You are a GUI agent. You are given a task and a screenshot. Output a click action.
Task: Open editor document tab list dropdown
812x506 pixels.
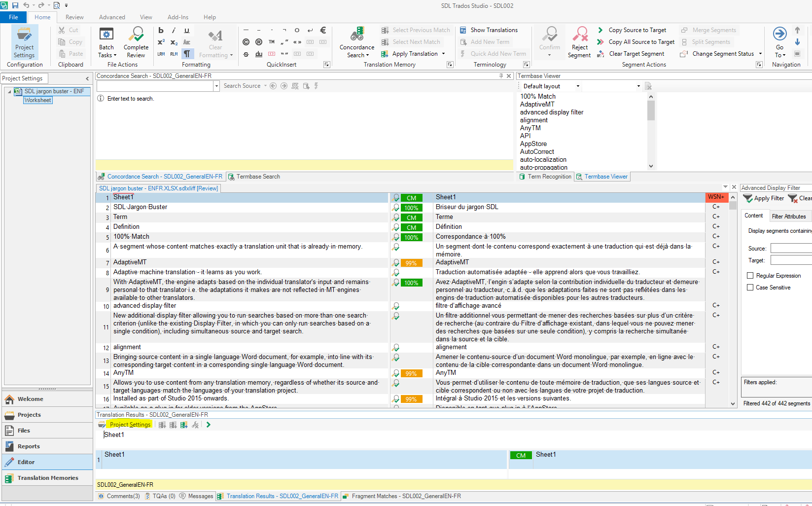click(725, 187)
